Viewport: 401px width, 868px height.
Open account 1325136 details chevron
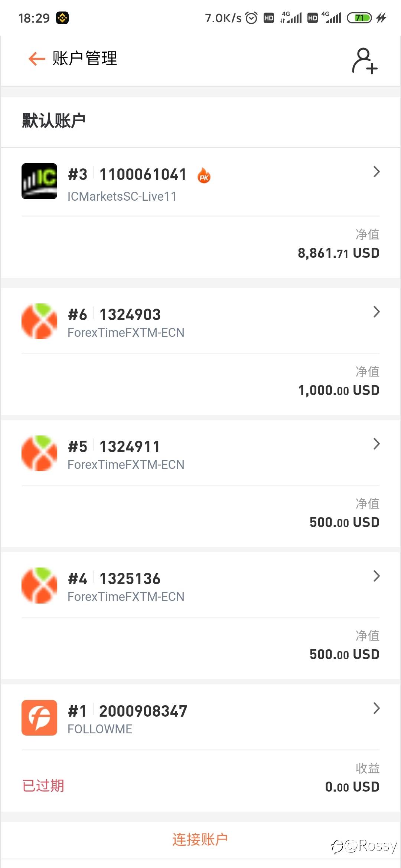pyautogui.click(x=376, y=576)
